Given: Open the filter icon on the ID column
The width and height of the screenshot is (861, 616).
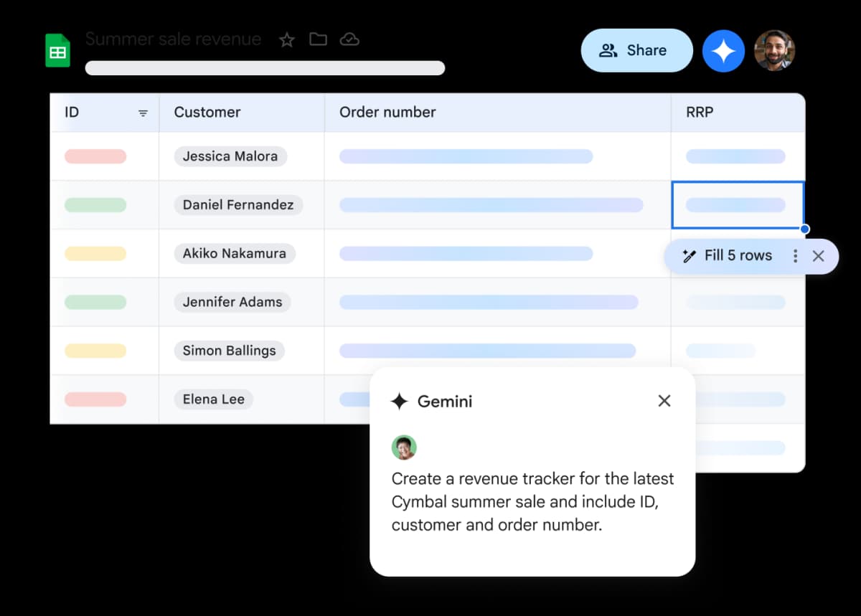Looking at the screenshot, I should pos(143,113).
